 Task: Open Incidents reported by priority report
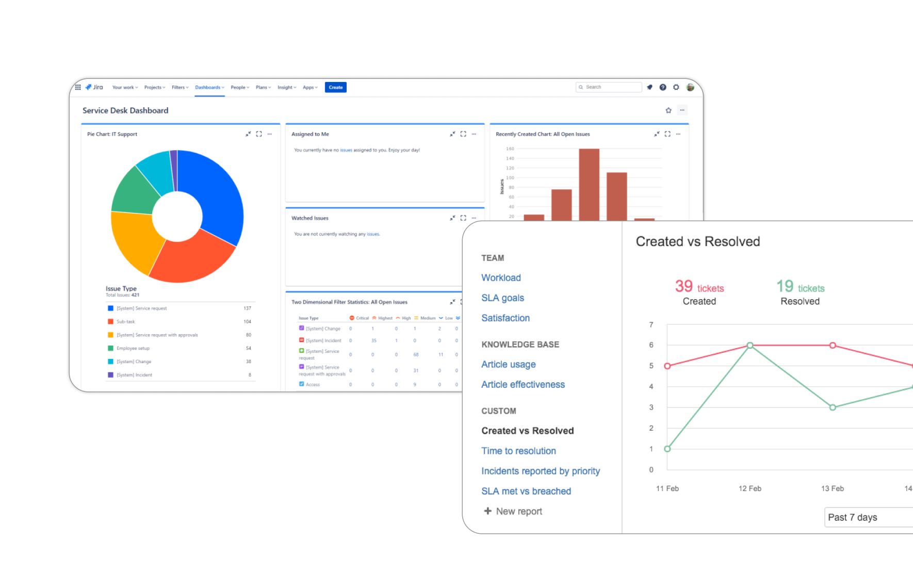pos(541,471)
